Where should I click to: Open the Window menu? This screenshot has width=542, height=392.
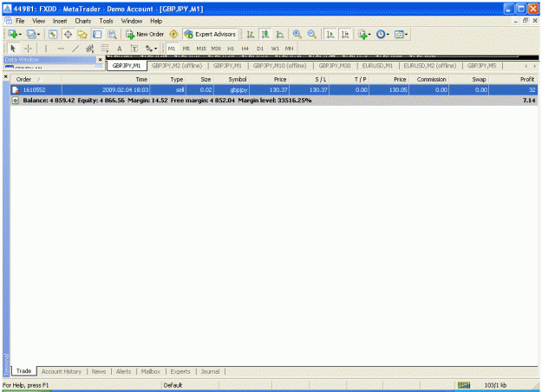point(131,21)
